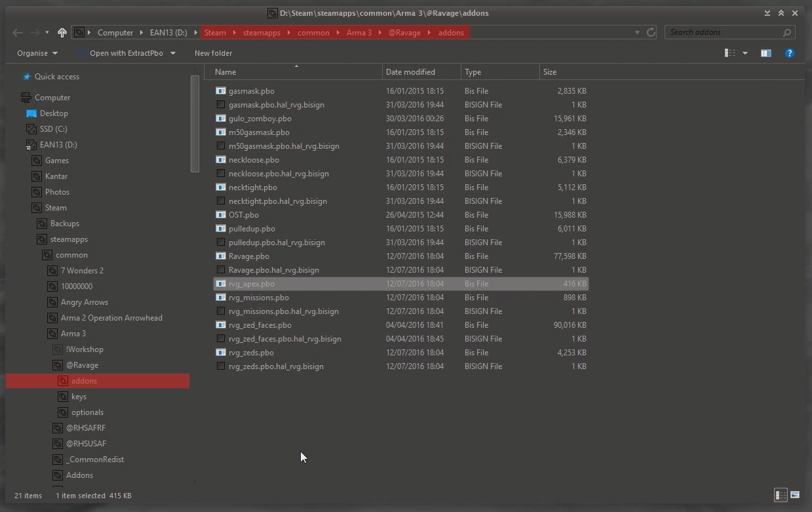Open recent locations dropdown arrow

tap(47, 33)
